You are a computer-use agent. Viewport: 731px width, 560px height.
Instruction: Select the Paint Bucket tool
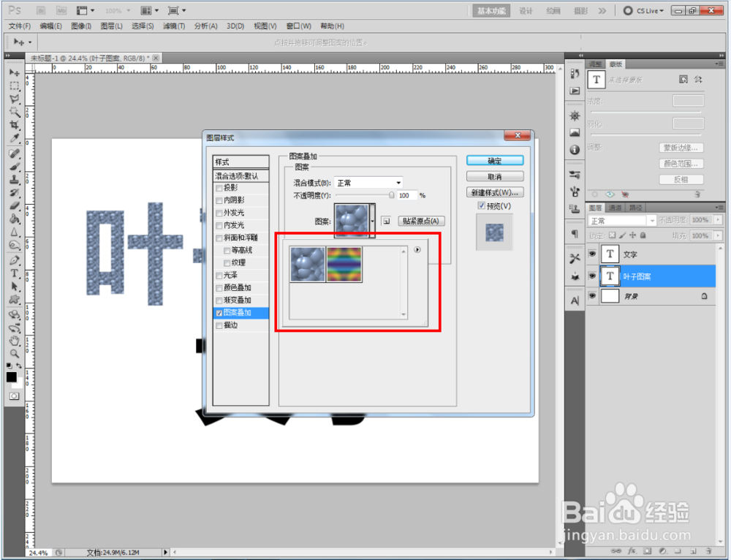(15, 219)
